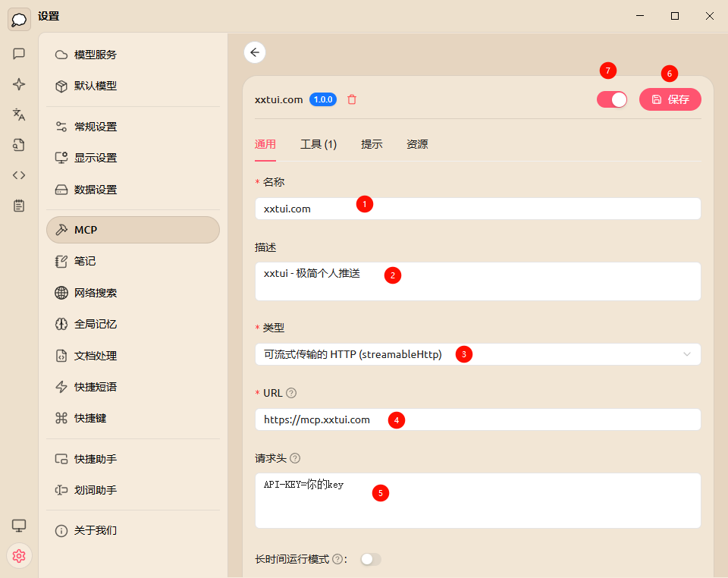Screen dimensions: 728x578
Task: Disable the xxtui.com server toggle
Action: 611,99
